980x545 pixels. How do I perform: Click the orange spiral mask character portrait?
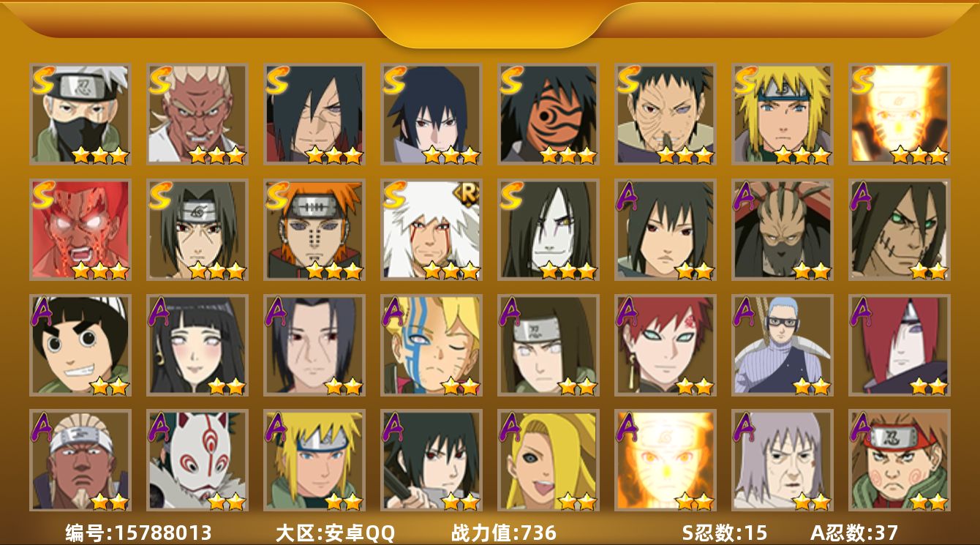click(549, 114)
